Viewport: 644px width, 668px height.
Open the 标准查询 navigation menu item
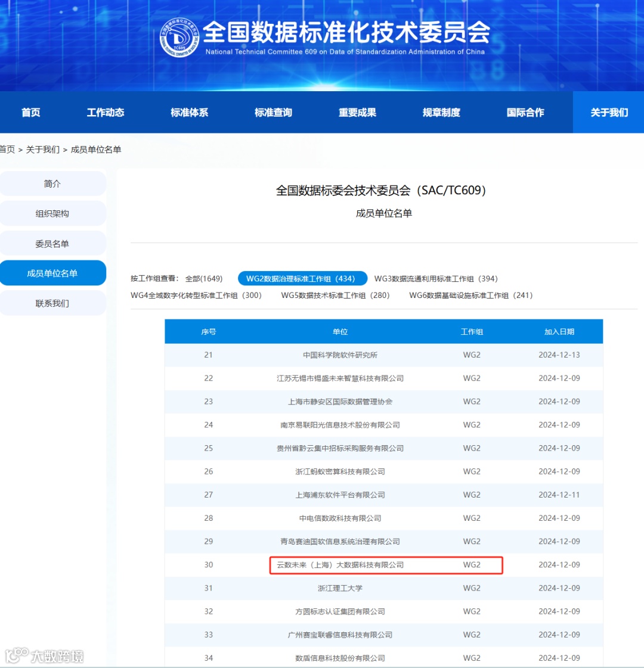(x=273, y=113)
